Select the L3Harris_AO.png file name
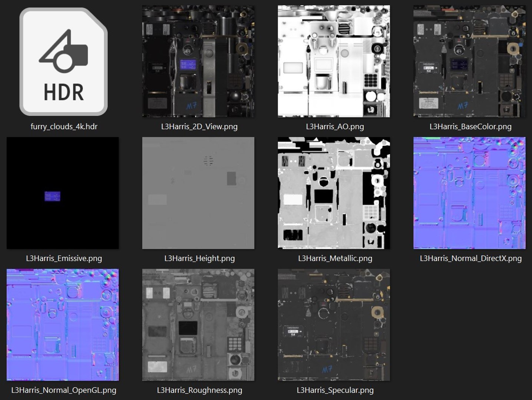This screenshot has height=400, width=532. pos(335,127)
